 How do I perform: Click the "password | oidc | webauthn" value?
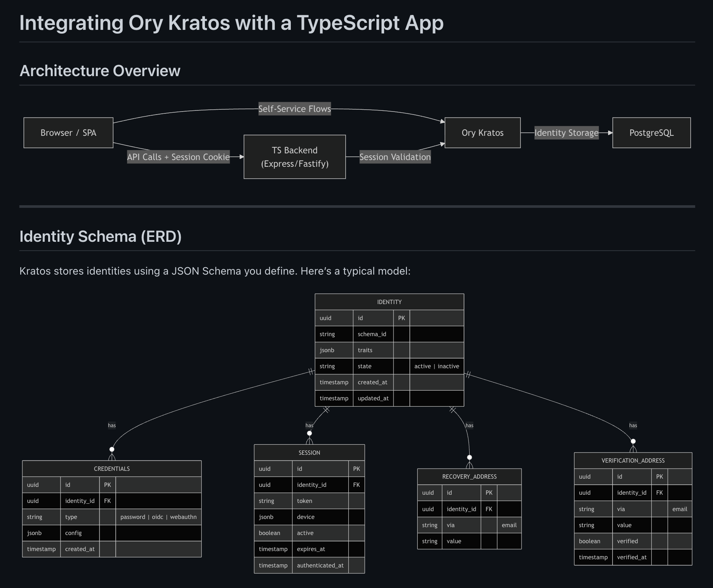pyautogui.click(x=158, y=517)
